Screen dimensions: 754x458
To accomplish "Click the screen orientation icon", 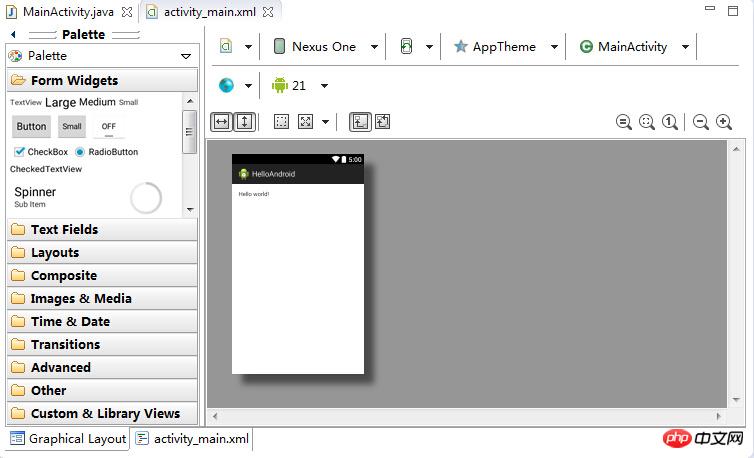I will (x=406, y=46).
